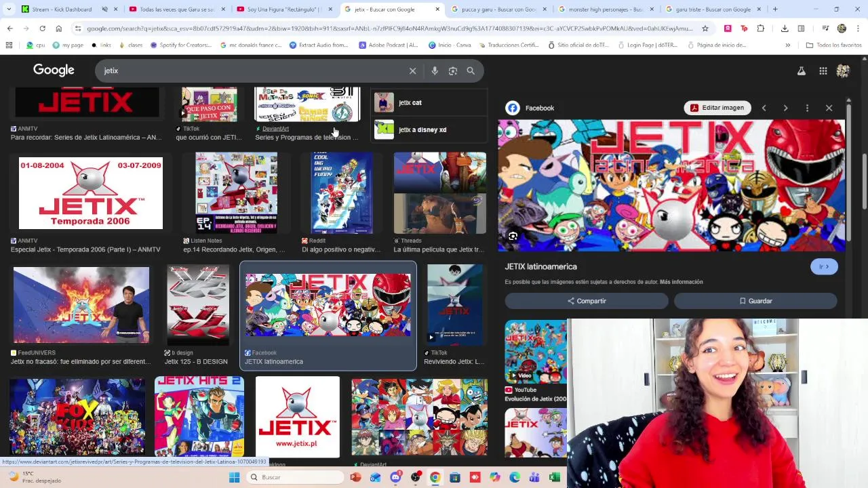Open 'Series y Programas de televisión' DeviantArt link

tap(307, 138)
